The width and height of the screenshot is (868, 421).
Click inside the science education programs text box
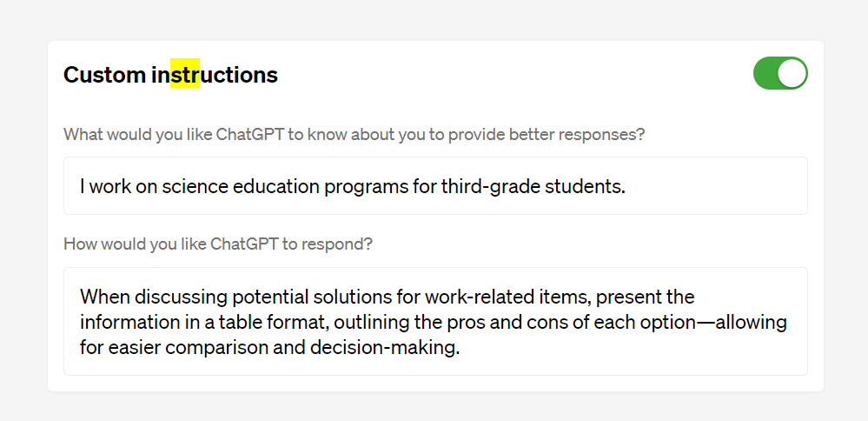435,185
